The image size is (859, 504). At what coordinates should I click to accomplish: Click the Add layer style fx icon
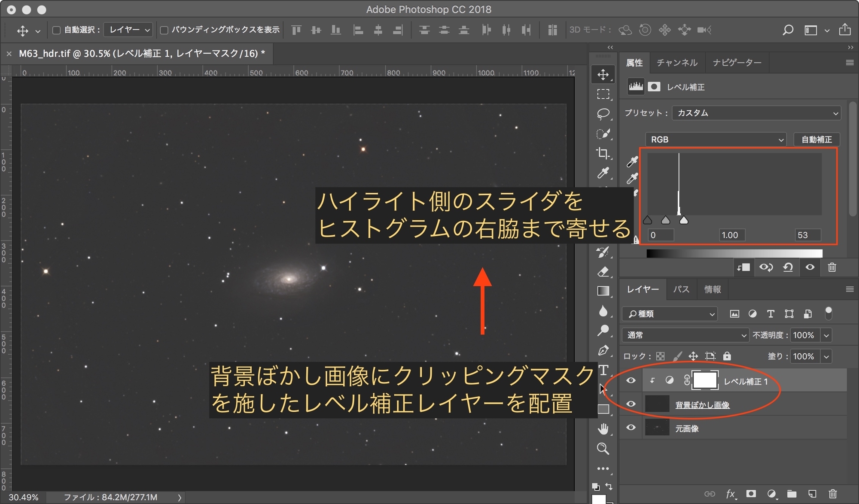click(x=731, y=494)
